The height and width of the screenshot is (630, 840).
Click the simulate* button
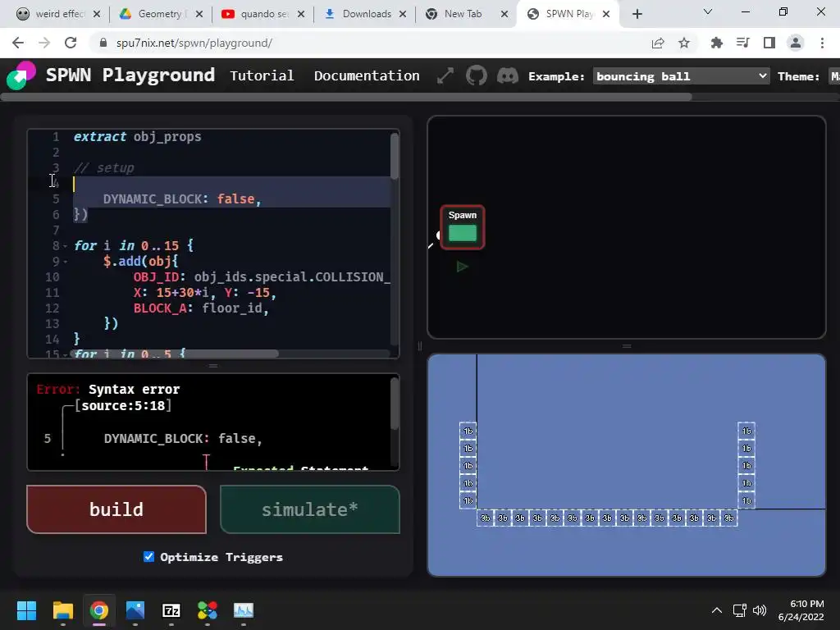pos(309,509)
